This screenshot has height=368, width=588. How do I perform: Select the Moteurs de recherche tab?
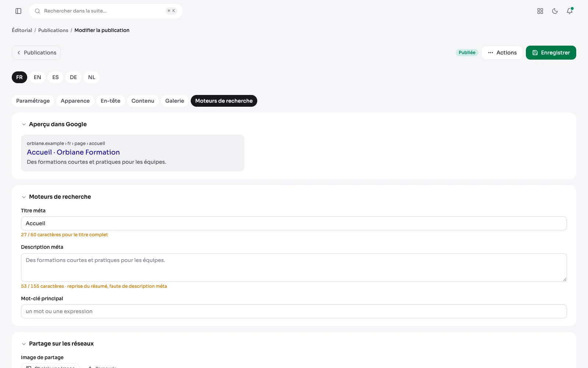(x=224, y=101)
